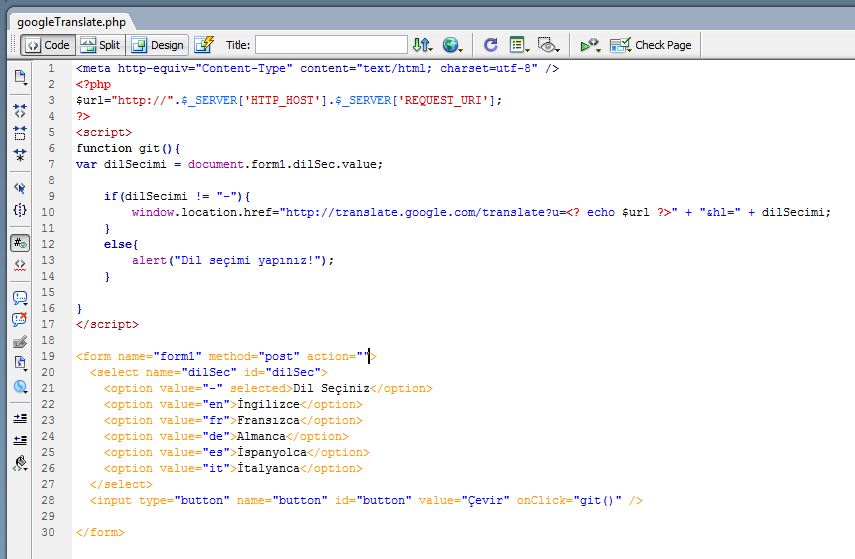This screenshot has width=855, height=559.
Task: Select the googleTranslate.php document tab
Action: (x=71, y=22)
